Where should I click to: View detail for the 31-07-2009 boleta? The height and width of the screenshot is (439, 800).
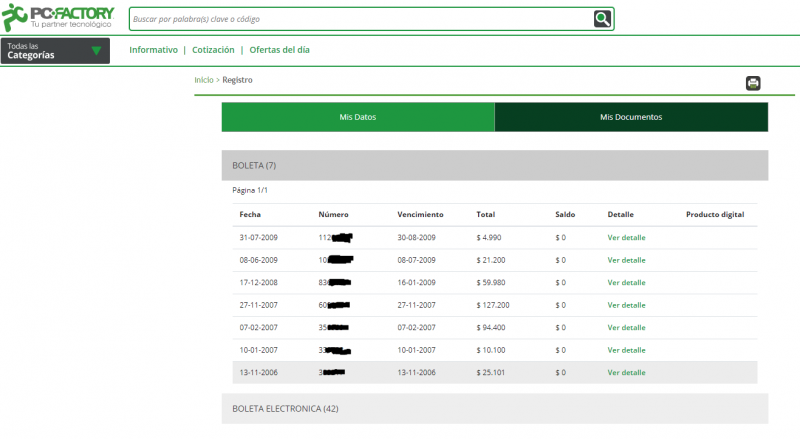626,238
